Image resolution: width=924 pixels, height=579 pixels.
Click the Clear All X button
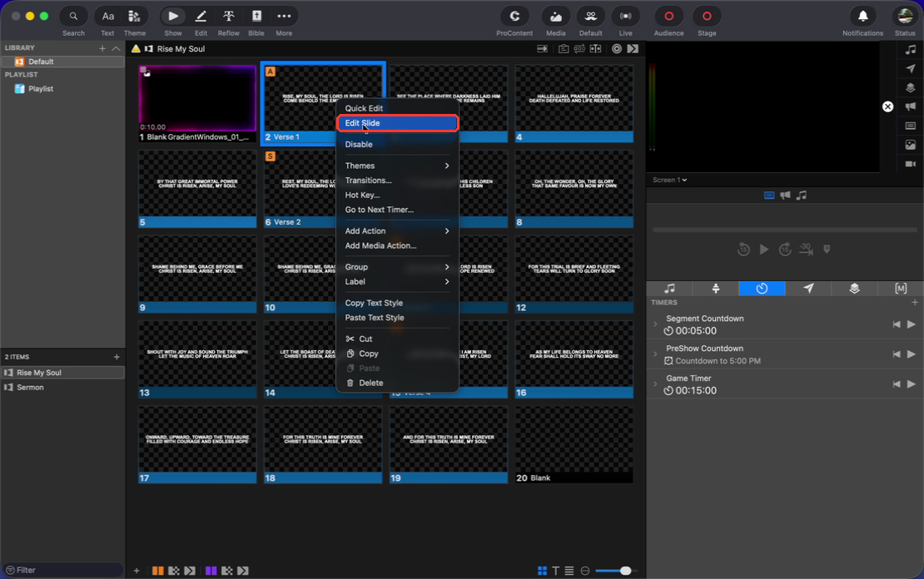887,106
